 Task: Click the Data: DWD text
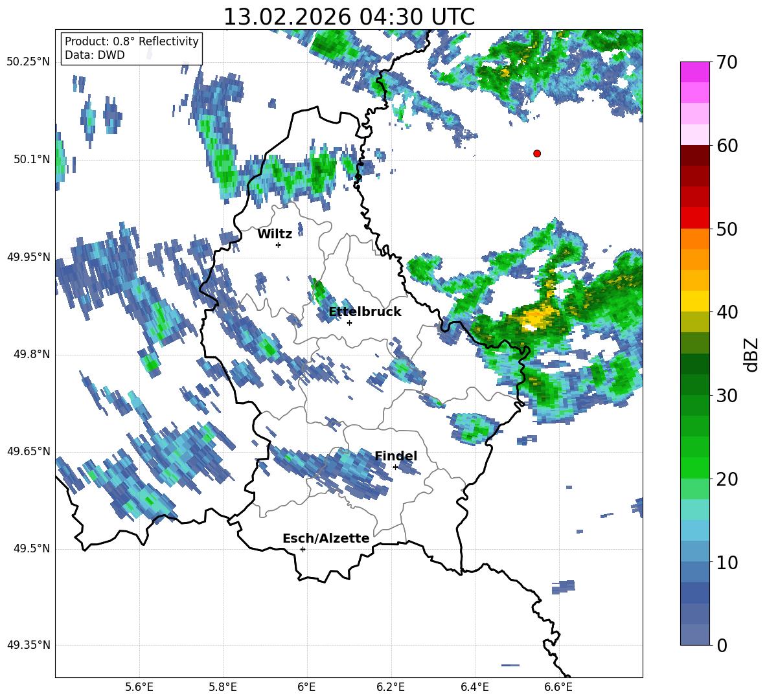pyautogui.click(x=95, y=55)
